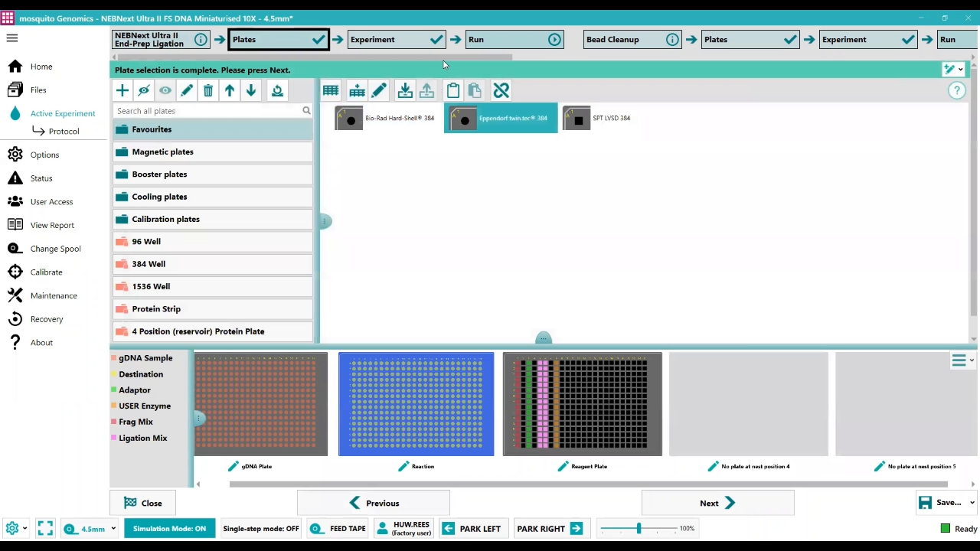This screenshot has width=980, height=551.
Task: Click the fullscreen icon in status bar
Action: [45, 528]
